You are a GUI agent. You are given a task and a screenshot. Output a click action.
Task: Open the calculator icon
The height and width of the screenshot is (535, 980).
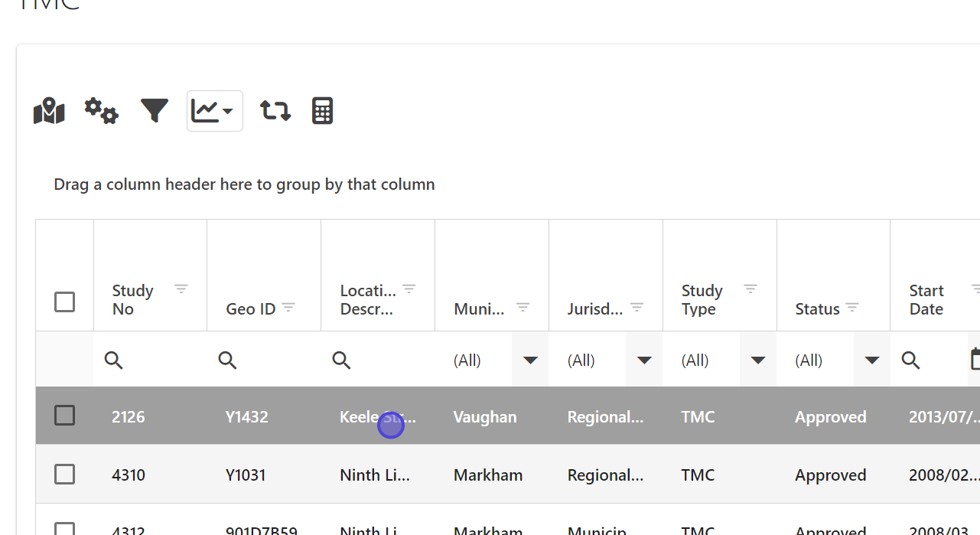322,111
